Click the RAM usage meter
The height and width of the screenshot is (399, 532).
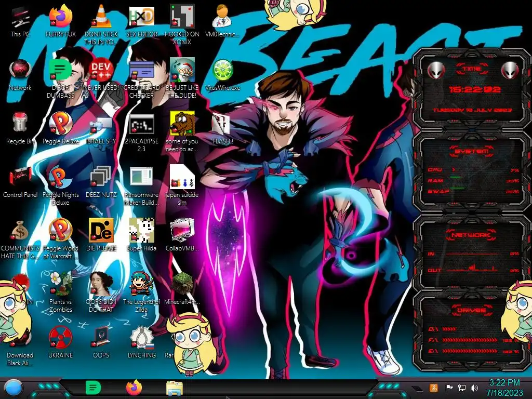(x=473, y=180)
